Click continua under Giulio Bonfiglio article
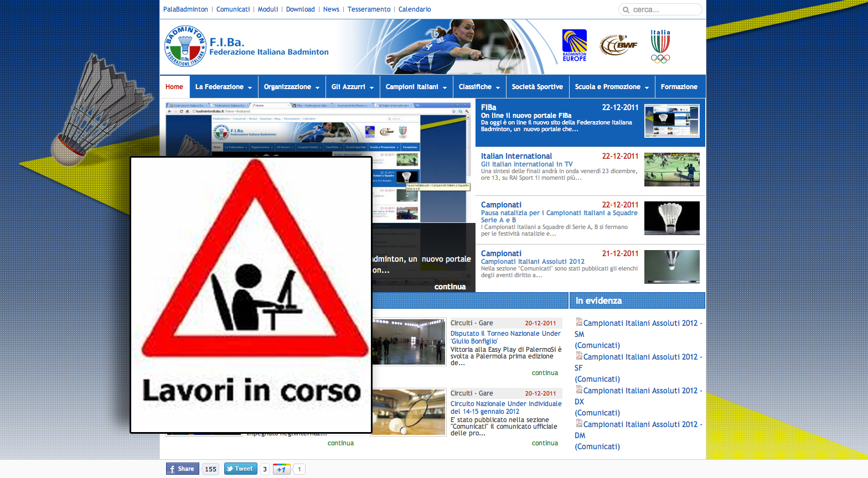This screenshot has height=478, width=868. coord(545,373)
